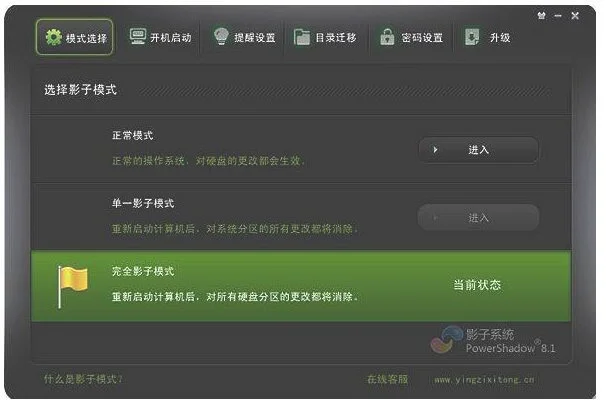Click the 在线客服 link
The image size is (606, 404).
[x=387, y=379]
